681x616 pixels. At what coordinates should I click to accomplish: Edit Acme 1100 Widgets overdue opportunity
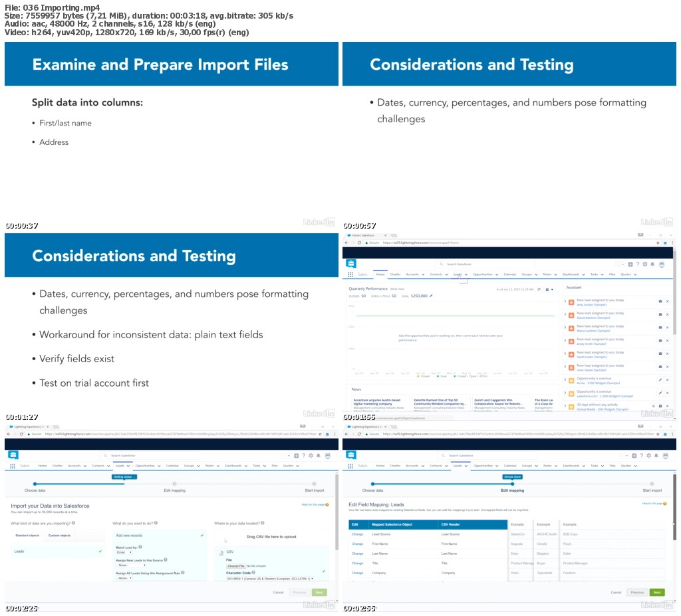(660, 380)
